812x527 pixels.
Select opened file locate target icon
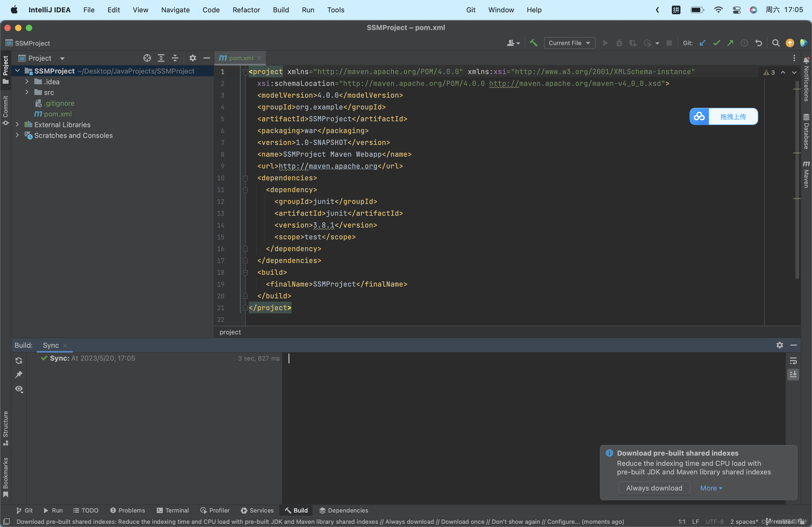[147, 58]
